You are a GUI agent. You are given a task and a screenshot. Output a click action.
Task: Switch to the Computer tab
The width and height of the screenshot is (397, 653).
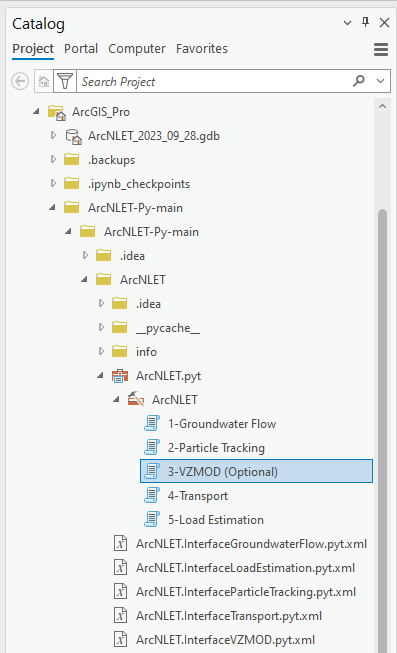point(137,49)
